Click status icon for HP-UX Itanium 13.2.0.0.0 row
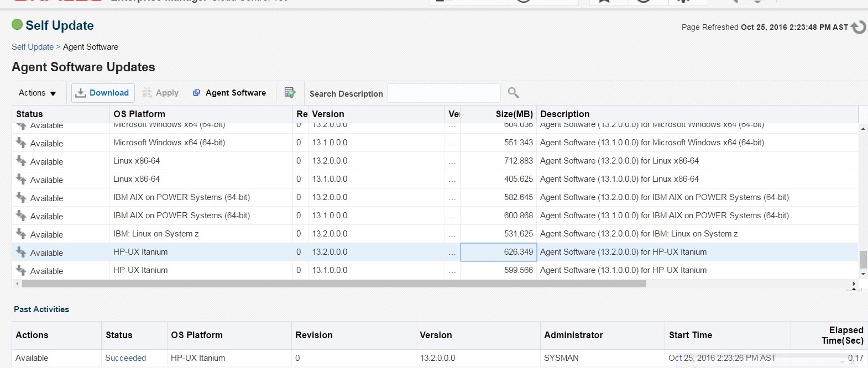Viewport: 868px width, 368px height. 22,252
